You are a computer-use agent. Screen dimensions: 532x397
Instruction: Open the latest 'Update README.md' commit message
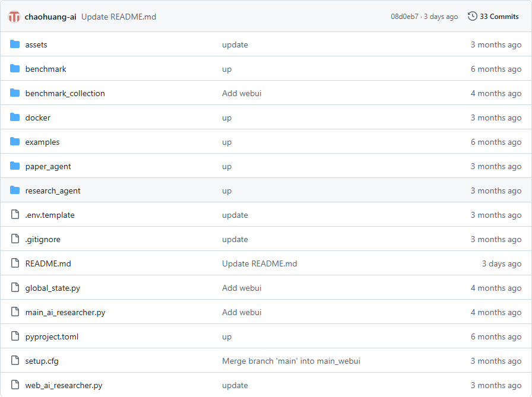119,17
